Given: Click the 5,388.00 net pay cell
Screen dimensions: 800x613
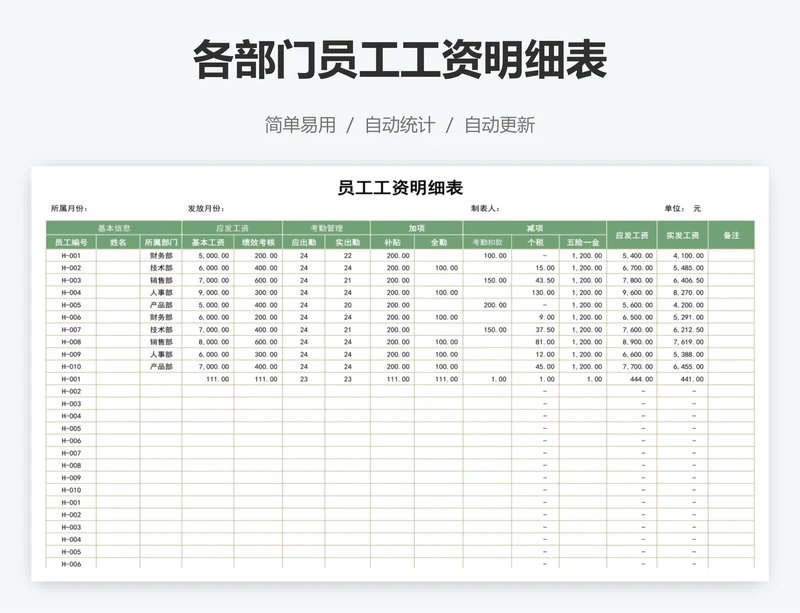Looking at the screenshot, I should [x=683, y=354].
